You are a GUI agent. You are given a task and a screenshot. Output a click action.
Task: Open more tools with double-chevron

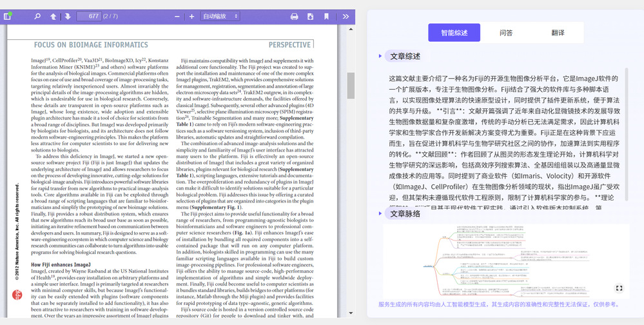(346, 16)
